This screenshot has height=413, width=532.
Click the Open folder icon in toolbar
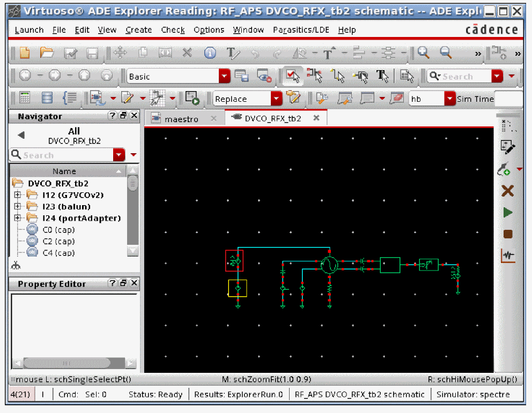[x=47, y=52]
